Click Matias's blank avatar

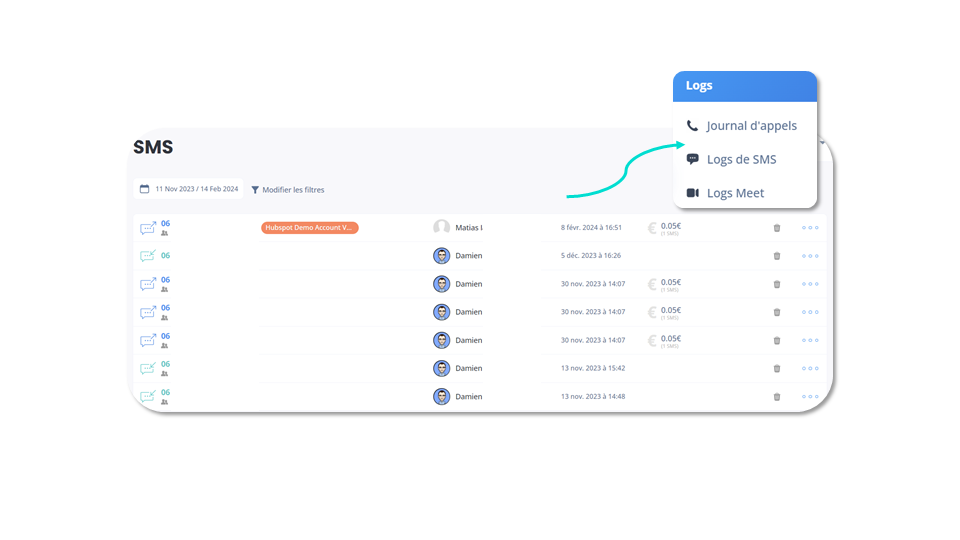coord(441,228)
